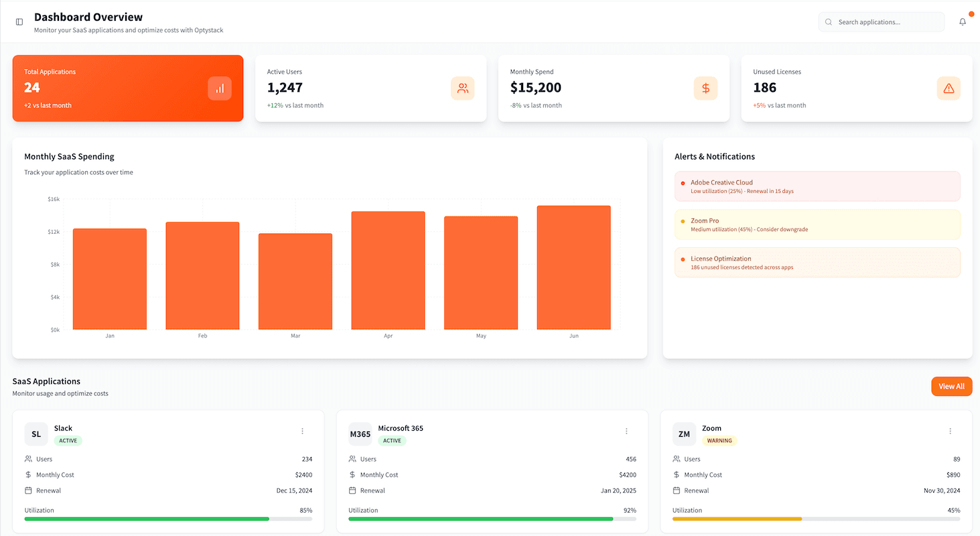Click the M365 avatar icon on Microsoft 365 card

(x=360, y=434)
